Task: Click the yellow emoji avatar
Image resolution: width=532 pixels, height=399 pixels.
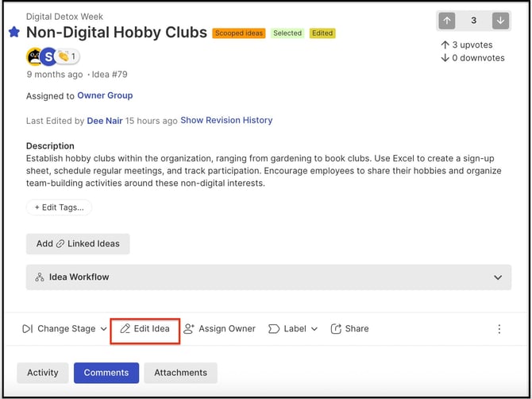Action: point(34,56)
